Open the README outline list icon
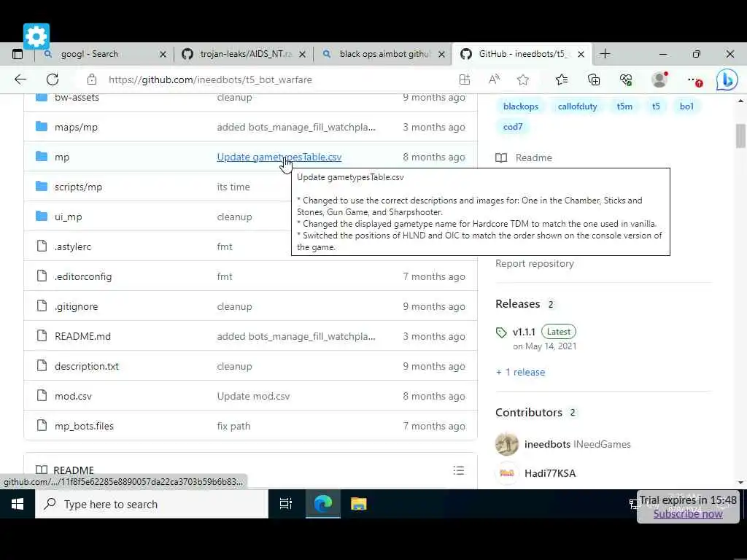 (459, 470)
